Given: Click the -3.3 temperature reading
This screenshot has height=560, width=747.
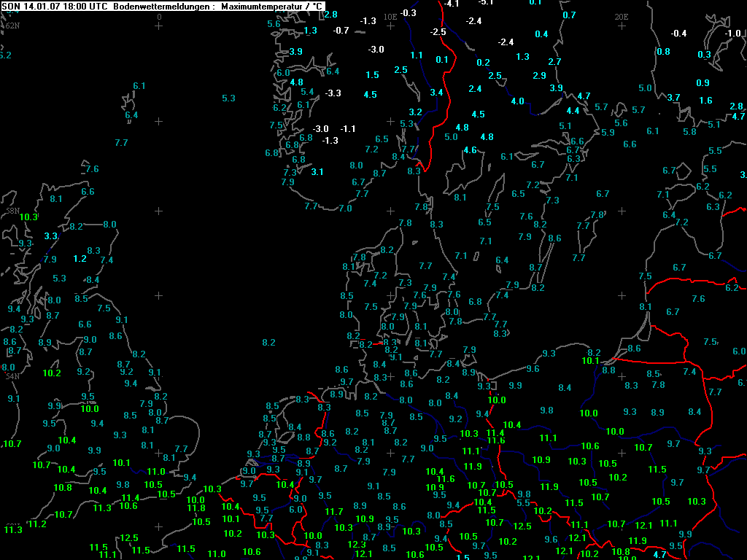Looking at the screenshot, I should coord(333,93).
